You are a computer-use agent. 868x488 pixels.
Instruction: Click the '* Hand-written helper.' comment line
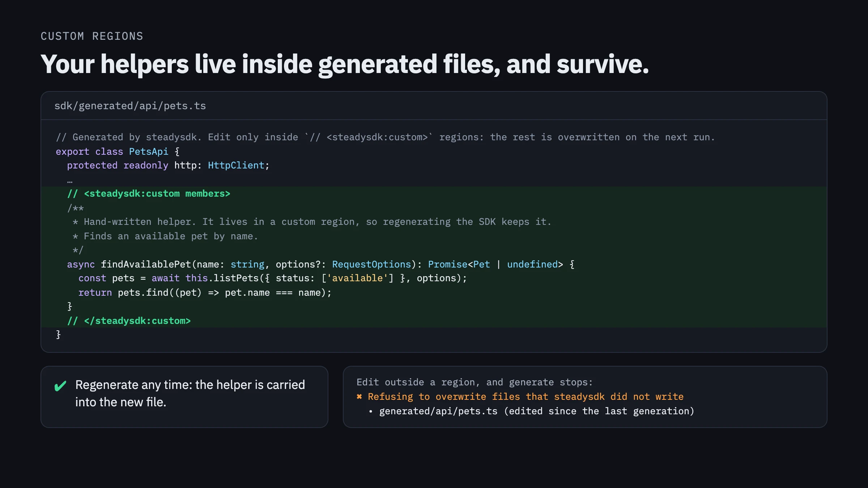[312, 222]
